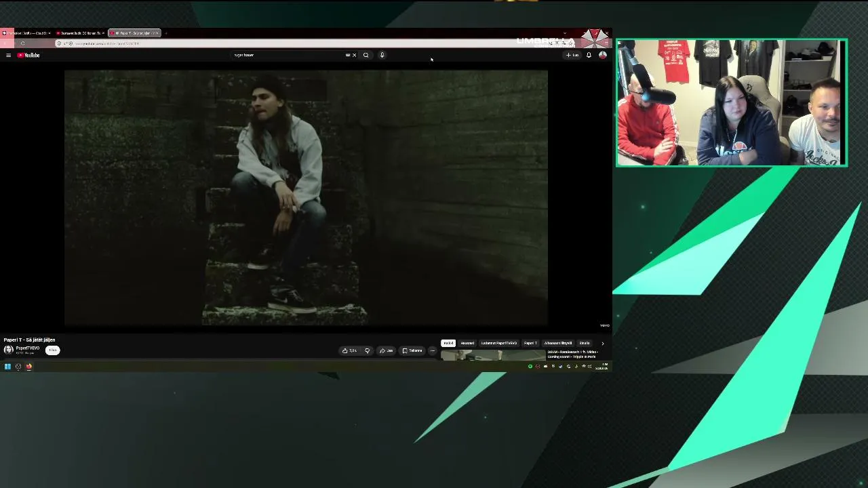868x488 pixels.
Task: Open a new browser tab
Action: pos(166,33)
